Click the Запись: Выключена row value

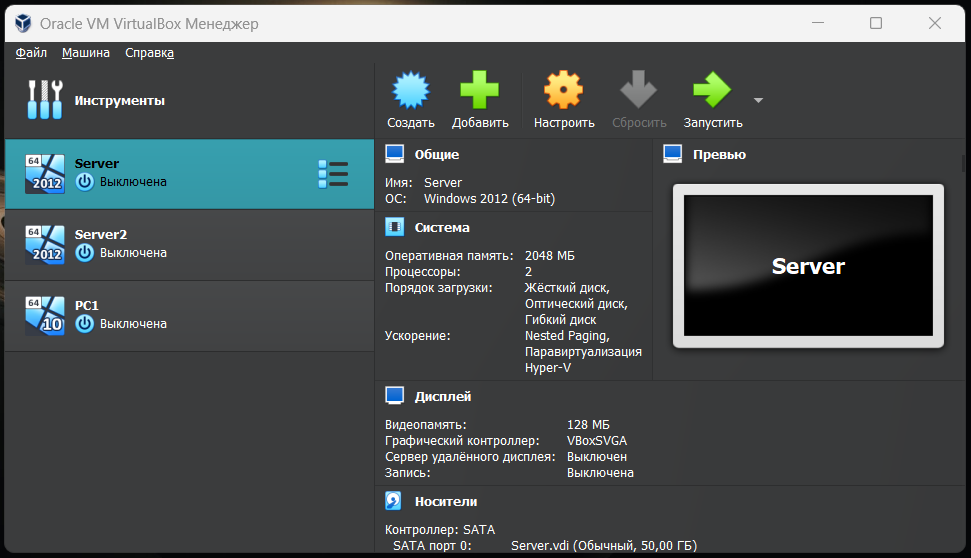click(600, 473)
